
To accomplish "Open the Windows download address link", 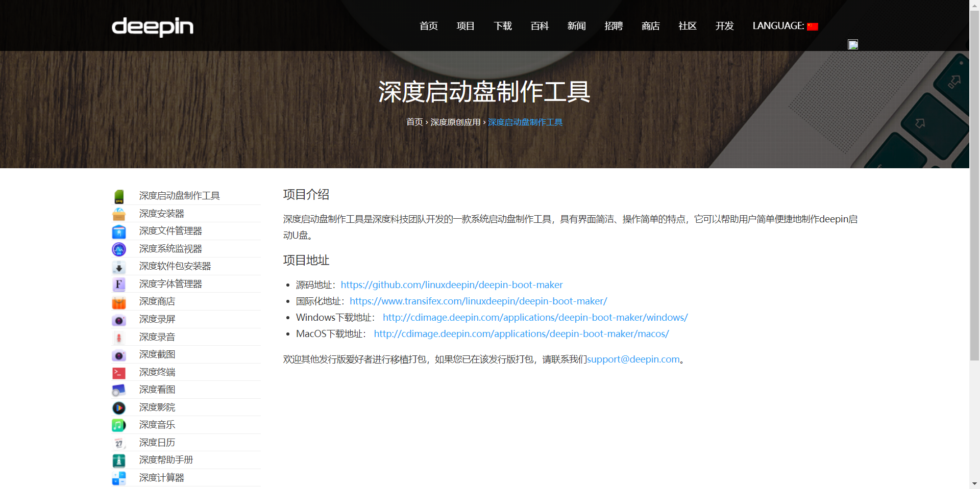I will (x=535, y=317).
